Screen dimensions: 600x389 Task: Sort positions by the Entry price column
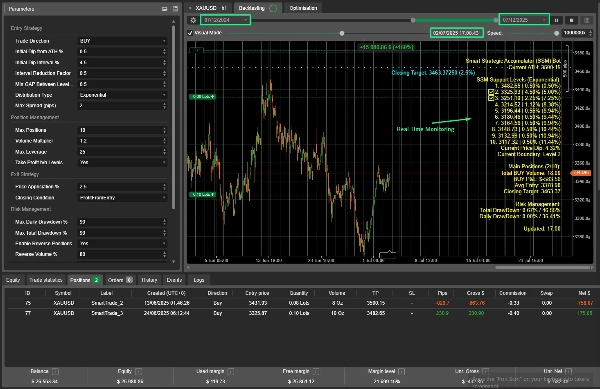[257, 293]
